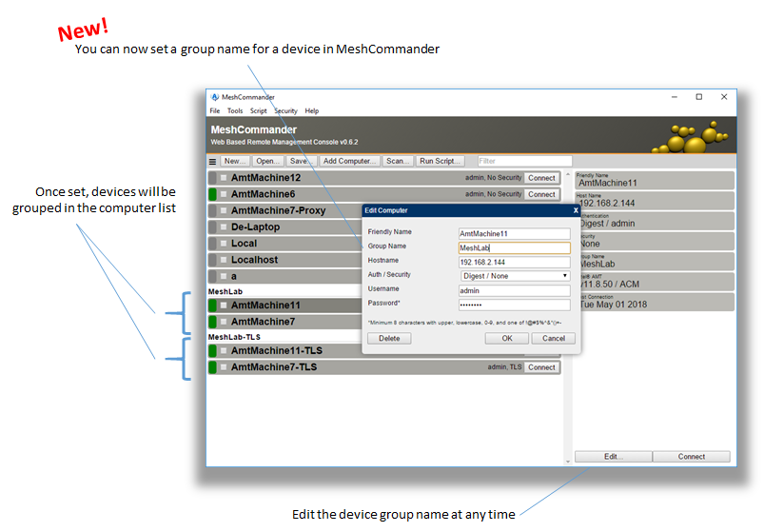Click the Run Script... button
764x532 pixels.
pos(440,161)
